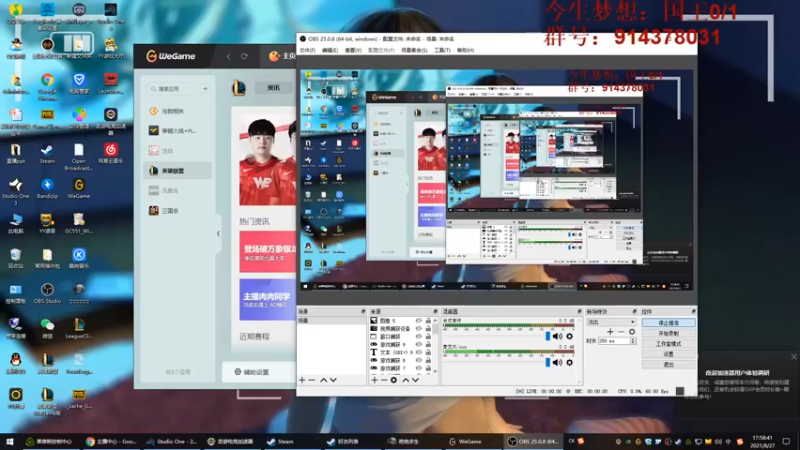
Task: Collapse the WeGame sidebar with chevron
Action: [x=218, y=234]
